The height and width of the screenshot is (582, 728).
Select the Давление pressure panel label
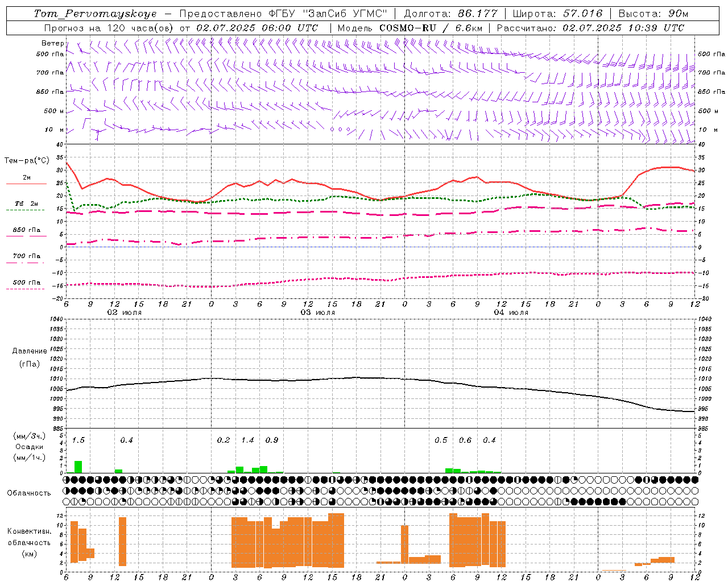(x=30, y=351)
